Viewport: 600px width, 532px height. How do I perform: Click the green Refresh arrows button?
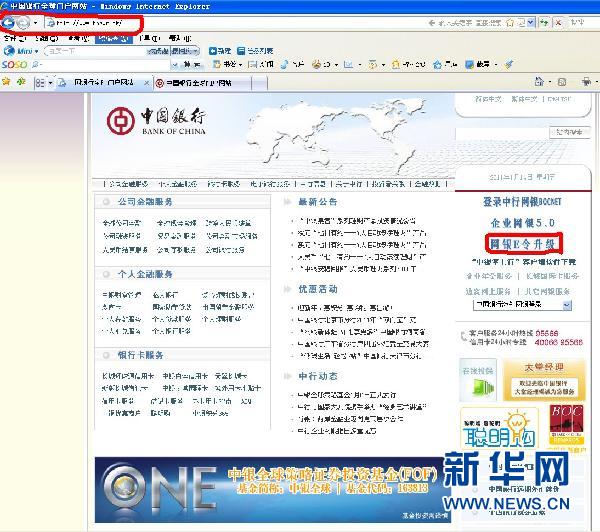pos(543,23)
